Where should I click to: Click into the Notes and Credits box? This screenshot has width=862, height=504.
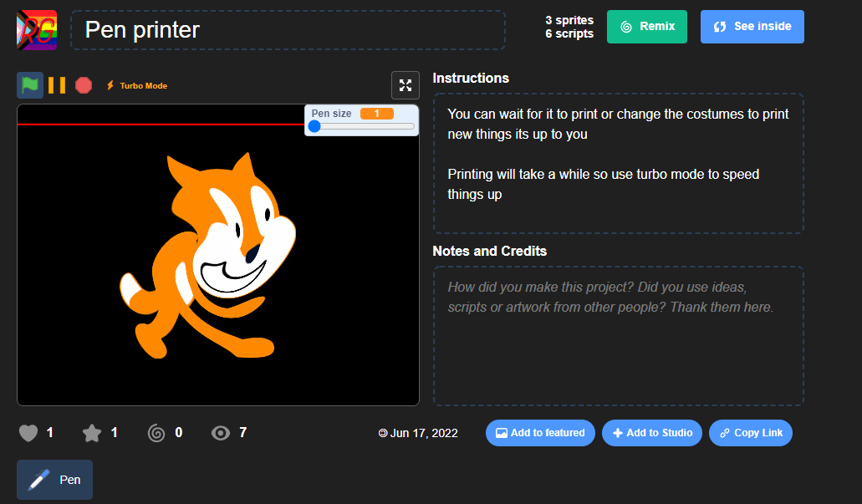(618, 336)
